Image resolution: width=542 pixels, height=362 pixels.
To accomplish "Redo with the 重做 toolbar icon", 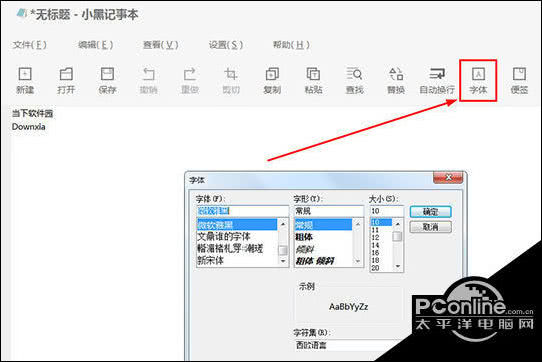I will (x=190, y=80).
